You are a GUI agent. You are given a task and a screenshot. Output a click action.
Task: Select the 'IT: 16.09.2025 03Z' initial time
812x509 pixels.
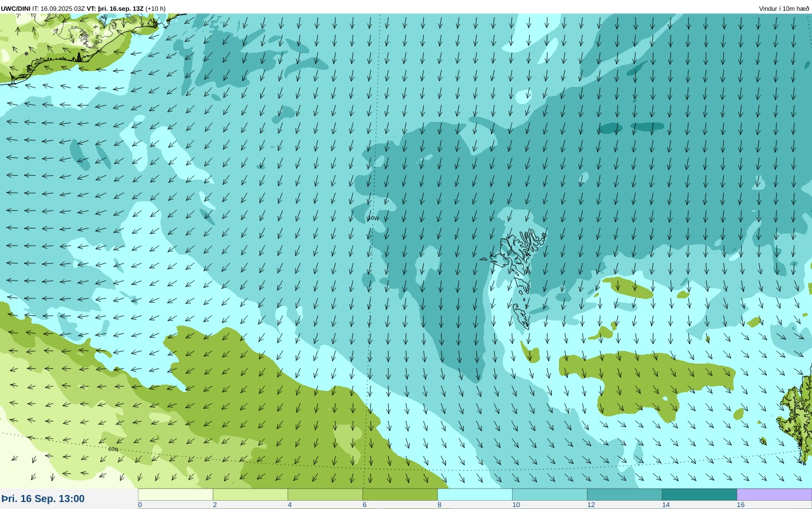[x=59, y=8]
